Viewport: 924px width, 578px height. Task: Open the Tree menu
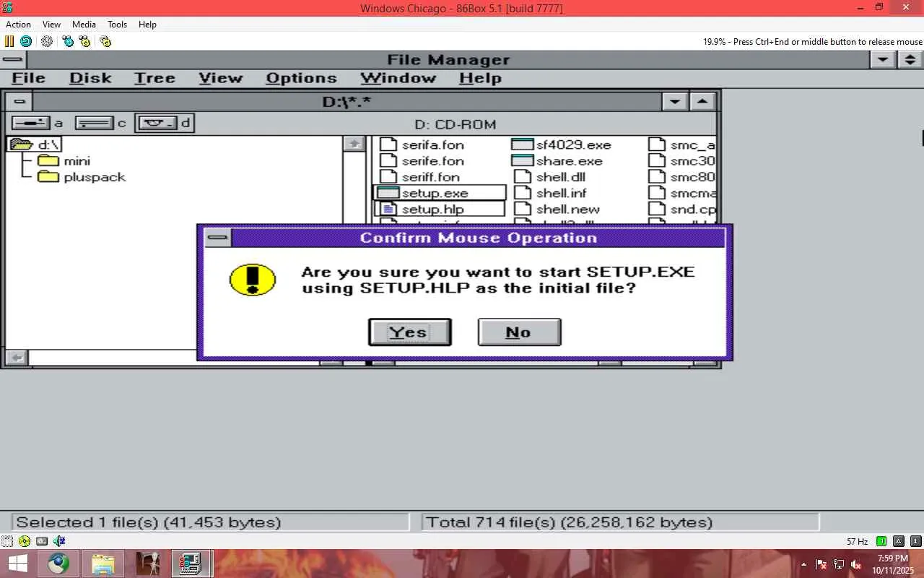point(154,78)
